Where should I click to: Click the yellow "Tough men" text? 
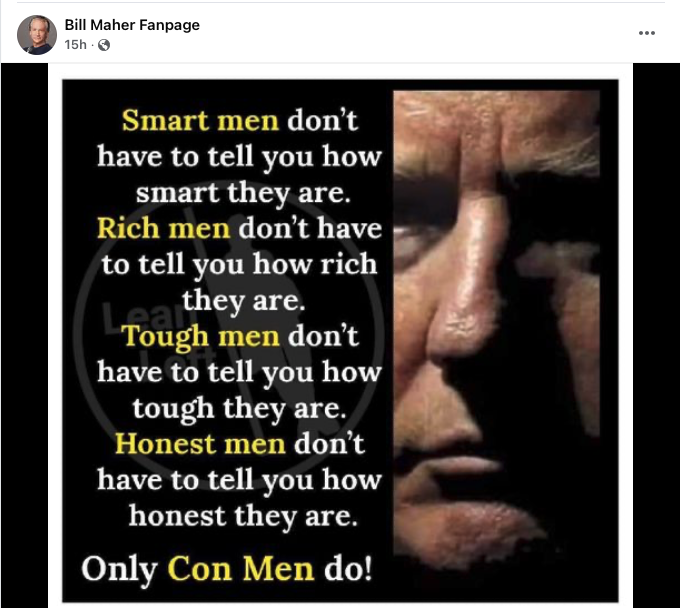point(200,337)
